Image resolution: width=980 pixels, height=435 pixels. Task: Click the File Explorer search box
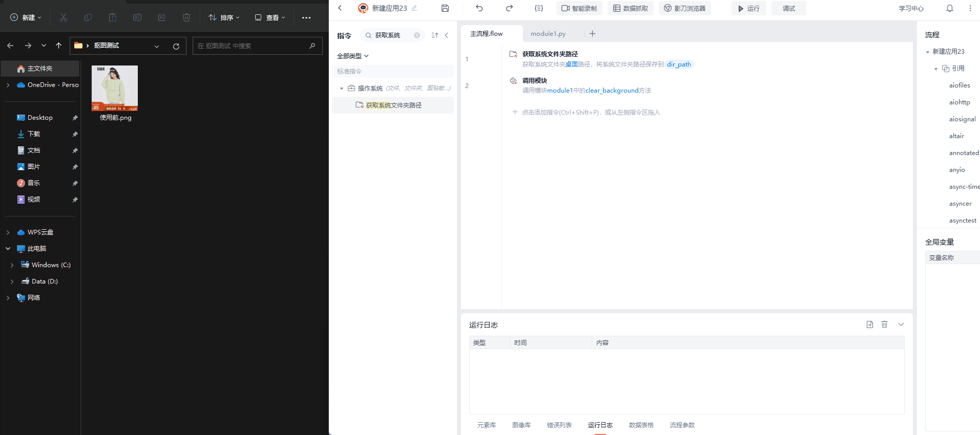click(x=257, y=46)
